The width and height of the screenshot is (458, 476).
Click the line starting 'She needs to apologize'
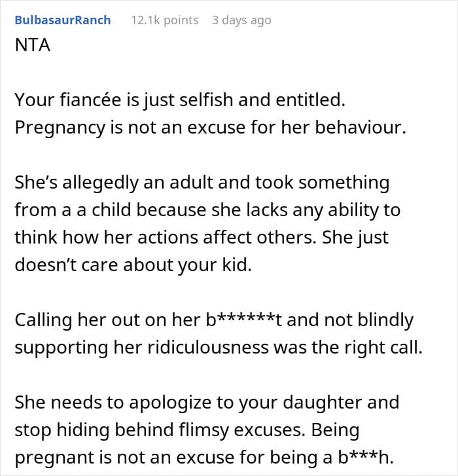pyautogui.click(x=207, y=403)
